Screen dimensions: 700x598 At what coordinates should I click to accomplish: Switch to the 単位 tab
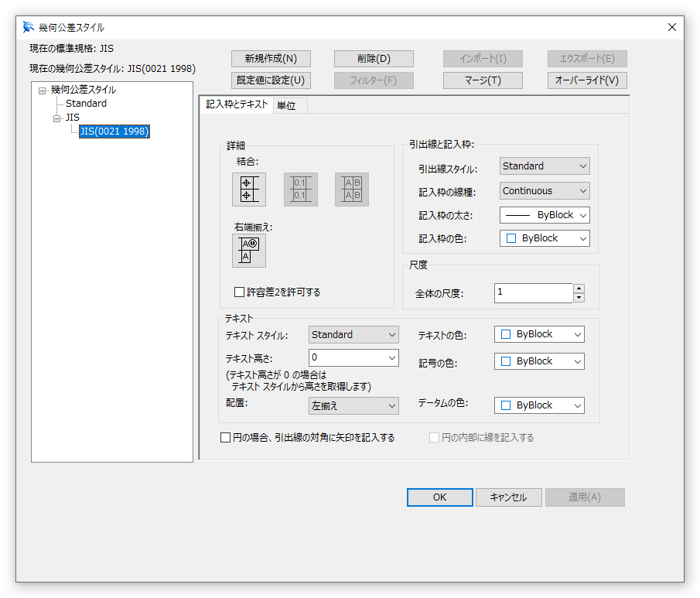286,105
